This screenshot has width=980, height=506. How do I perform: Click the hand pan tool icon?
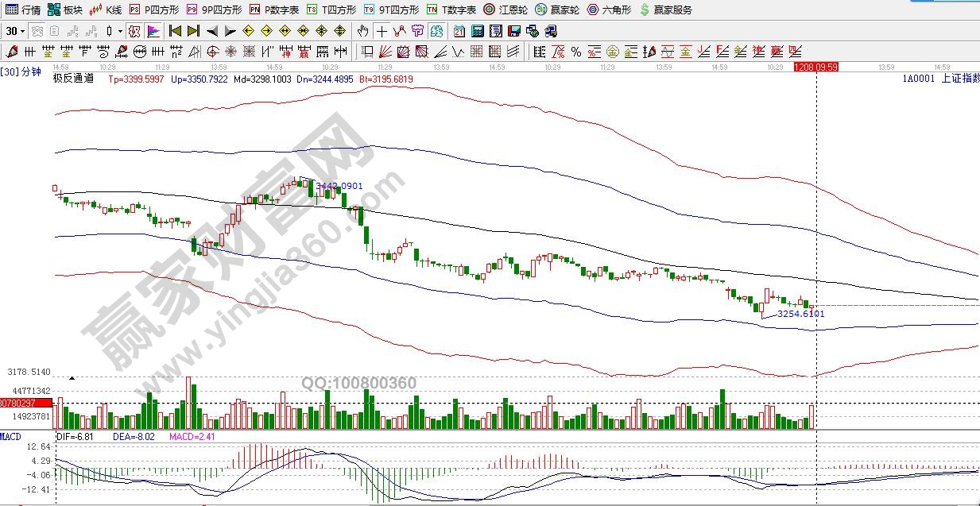363,31
